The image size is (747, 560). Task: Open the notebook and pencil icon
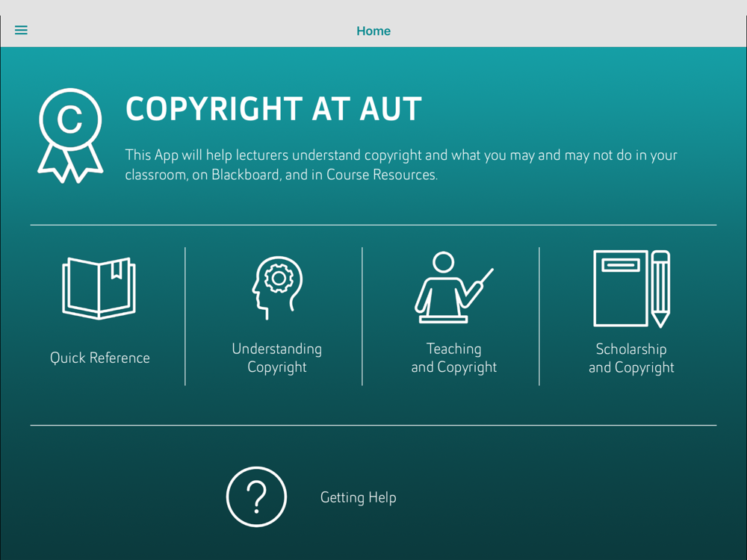pyautogui.click(x=632, y=288)
